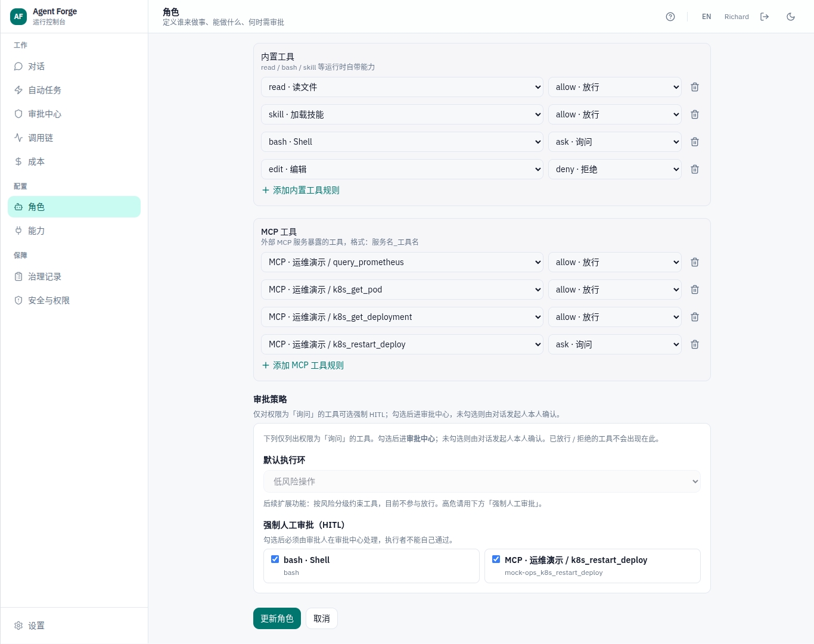Open help via question mark icon
Screen dimensions: 814x644
click(670, 17)
